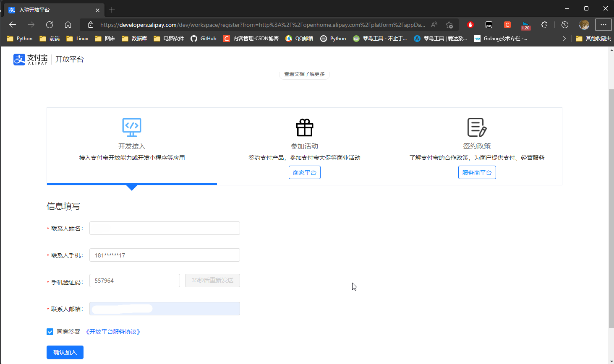Select the 开发接入 code monitor icon
Image resolution: width=614 pixels, height=364 pixels.
click(x=132, y=127)
